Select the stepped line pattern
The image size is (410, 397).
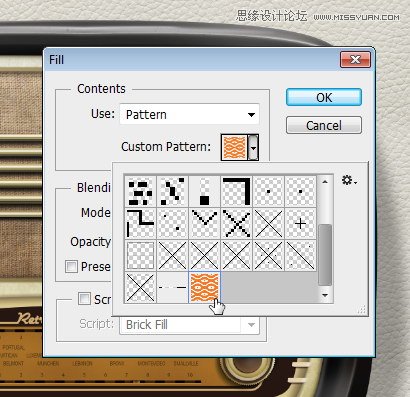coord(140,223)
